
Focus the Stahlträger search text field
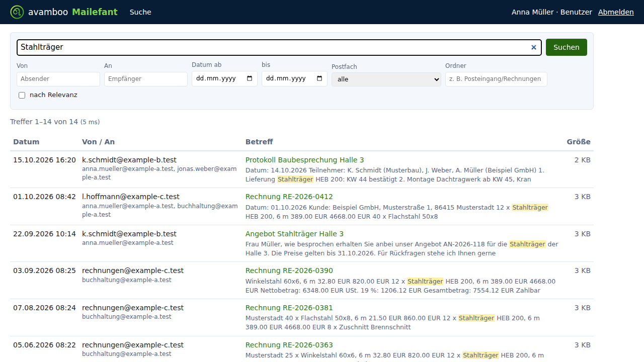coord(279,47)
